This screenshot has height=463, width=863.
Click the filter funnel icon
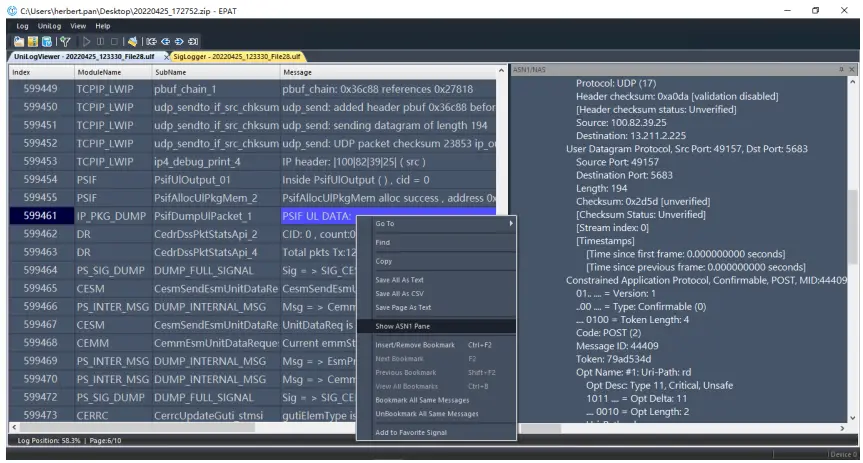pyautogui.click(x=66, y=44)
